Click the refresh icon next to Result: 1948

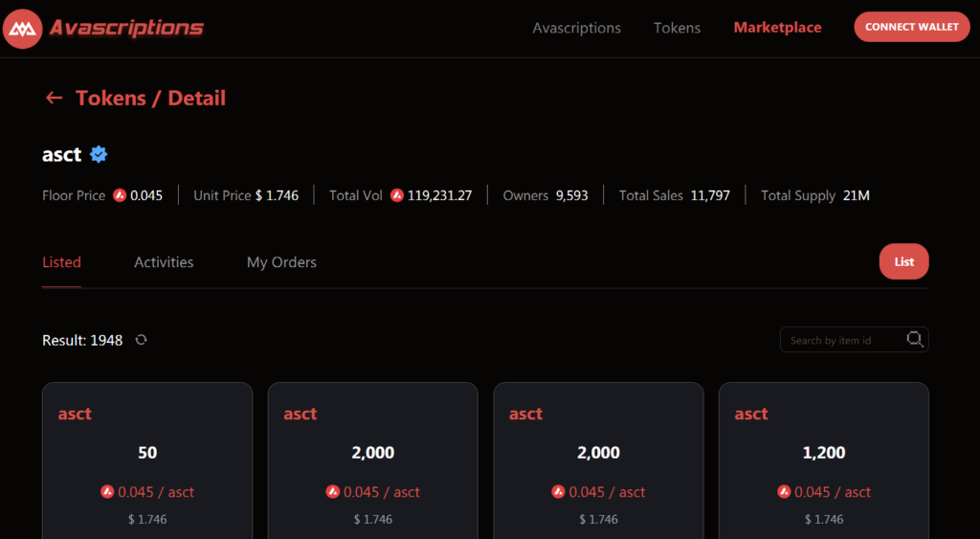coord(141,340)
